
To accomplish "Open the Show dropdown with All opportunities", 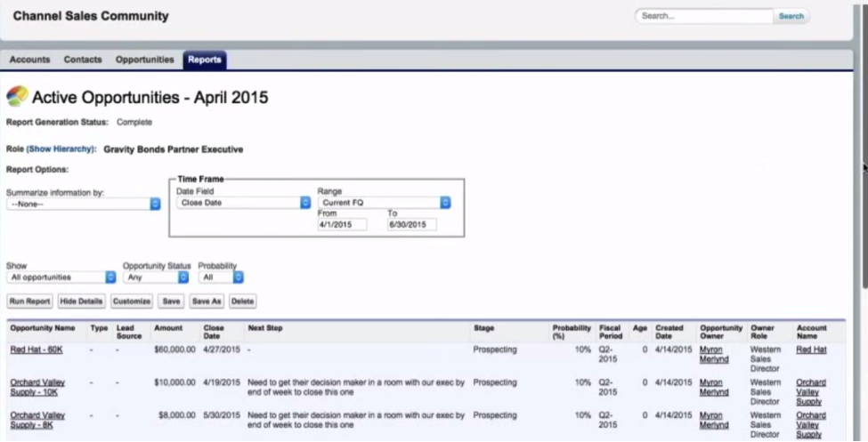I will [61, 277].
